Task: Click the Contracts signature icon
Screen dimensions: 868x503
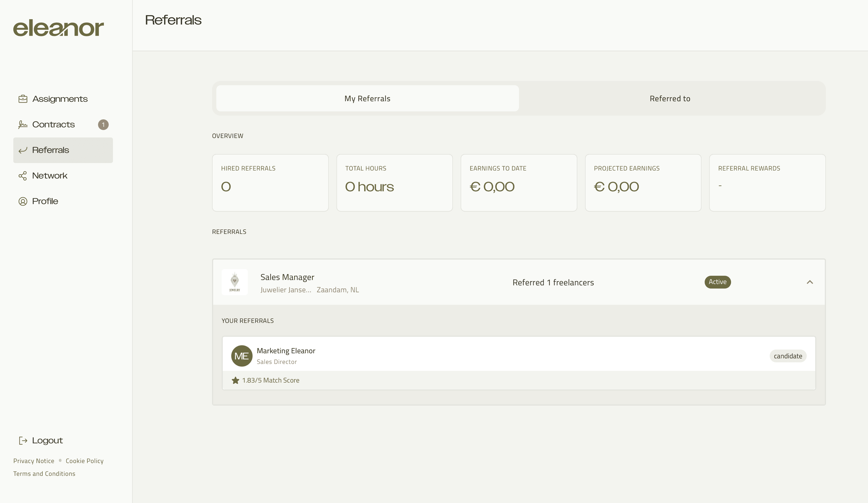Action: pyautogui.click(x=23, y=124)
